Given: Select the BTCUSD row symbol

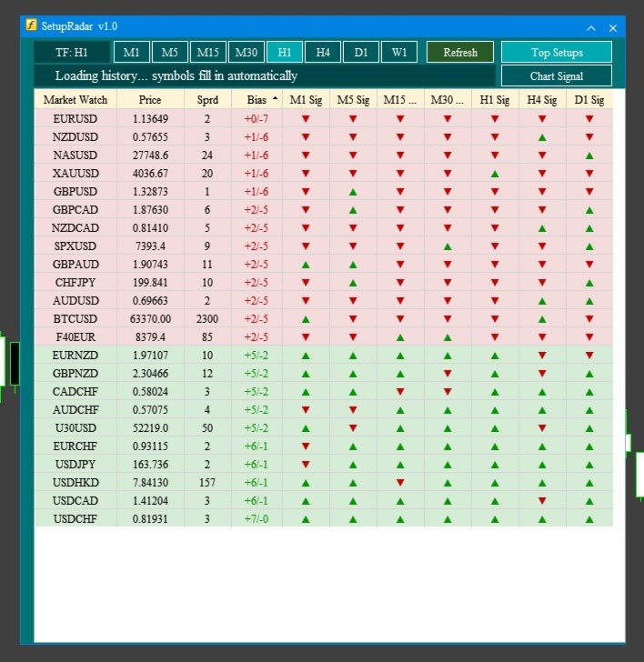Looking at the screenshot, I should (75, 319).
